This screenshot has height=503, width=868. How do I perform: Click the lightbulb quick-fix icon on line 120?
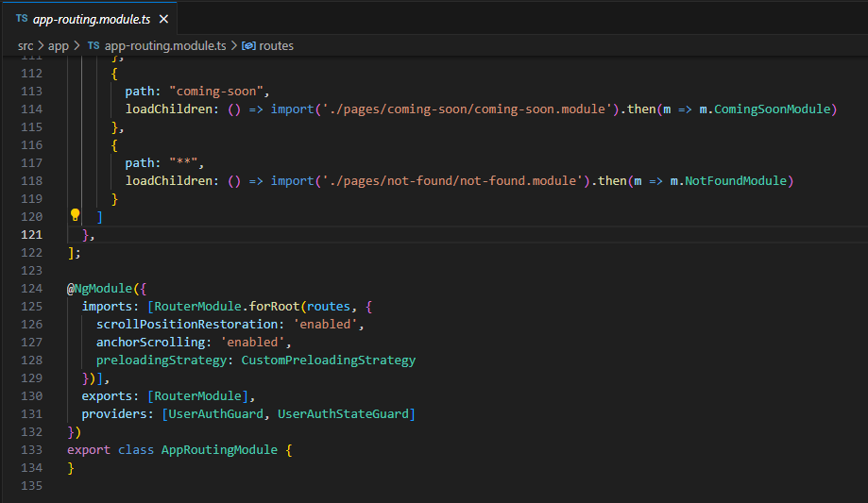[x=76, y=215]
